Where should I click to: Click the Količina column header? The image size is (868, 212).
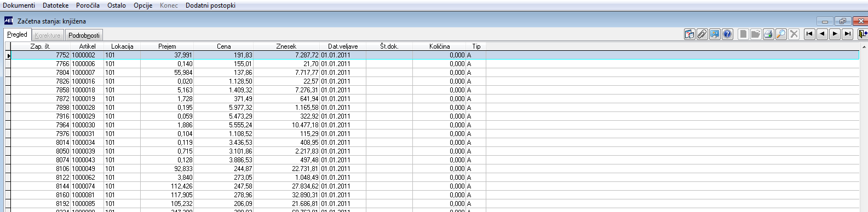[x=439, y=46]
